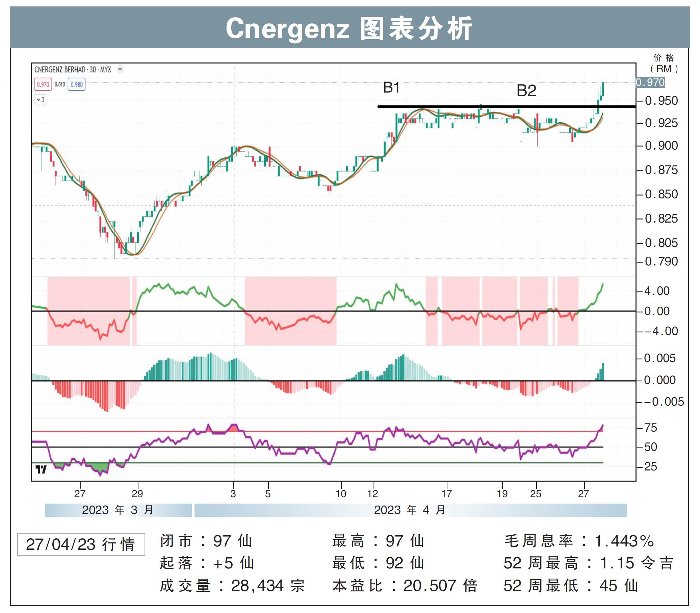
Task: Click the 0.005 histogram axis label
Action: click(x=660, y=358)
